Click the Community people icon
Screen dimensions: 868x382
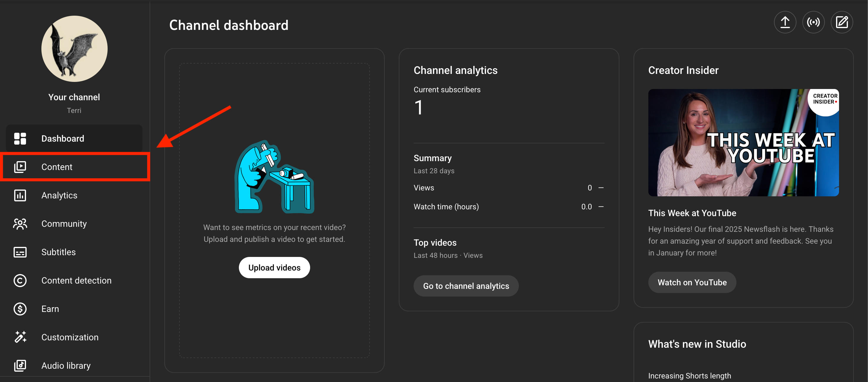tap(20, 224)
